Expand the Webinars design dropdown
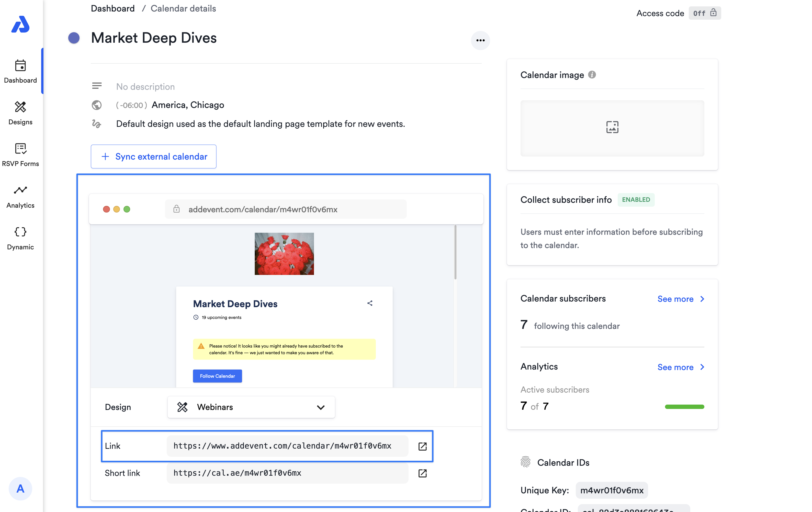This screenshot has height=512, width=812. click(x=251, y=407)
